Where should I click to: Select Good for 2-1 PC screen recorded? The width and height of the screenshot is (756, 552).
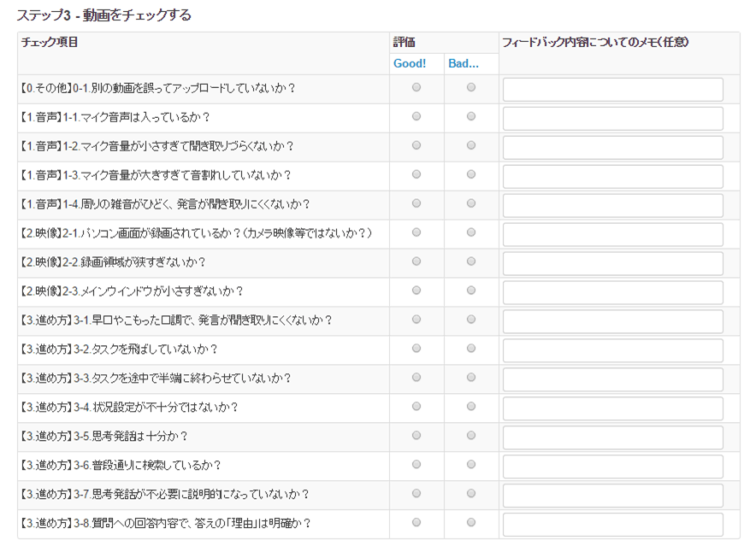tap(416, 232)
